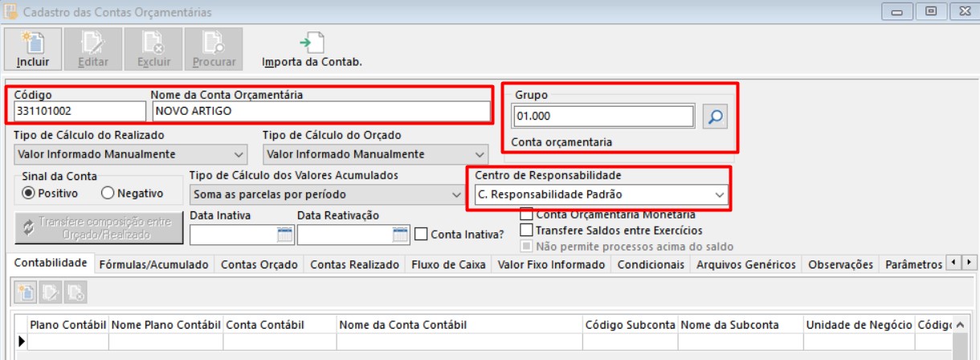Click the Código input field
The height and width of the screenshot is (360, 980).
click(80, 112)
